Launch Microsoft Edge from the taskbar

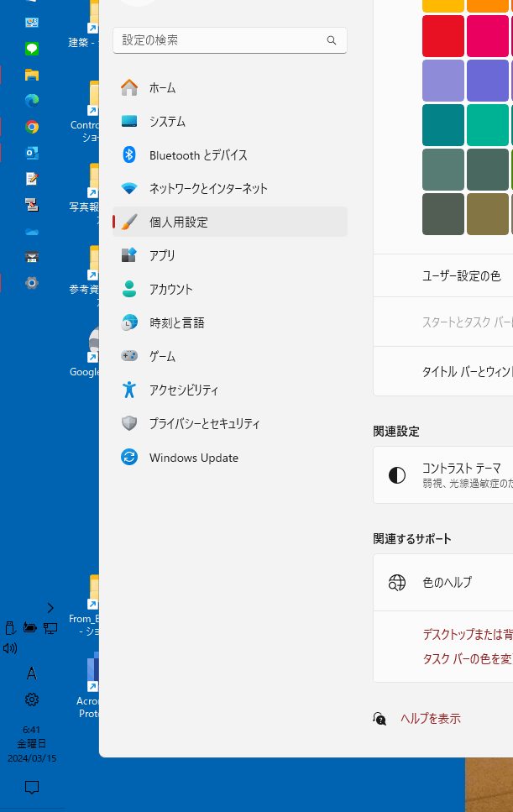[32, 101]
